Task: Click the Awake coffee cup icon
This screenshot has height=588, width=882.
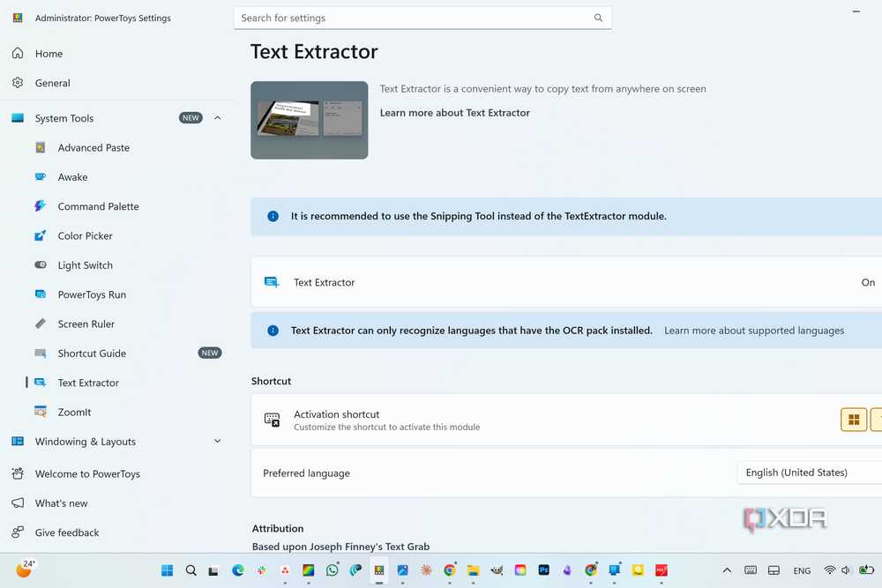Action: 41,176
